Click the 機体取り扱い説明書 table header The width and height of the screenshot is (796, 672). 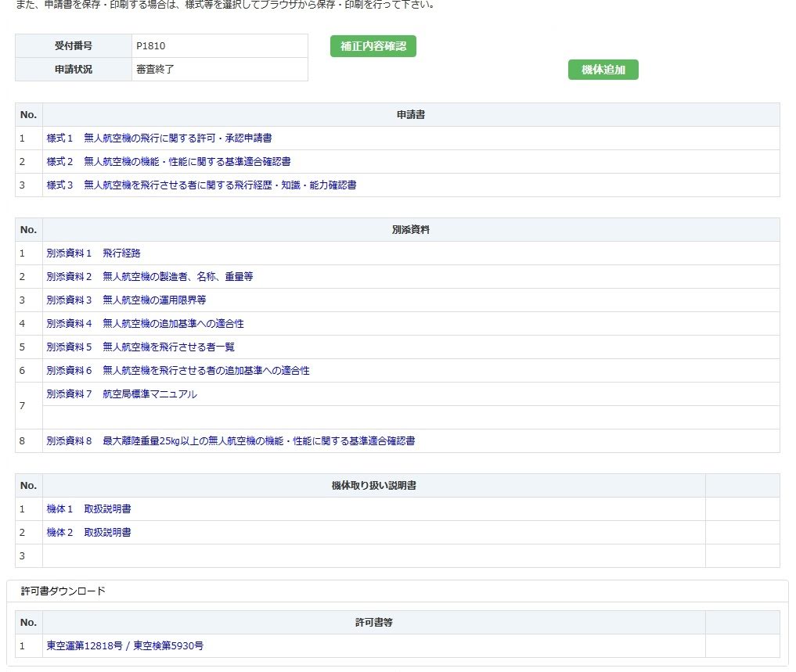pos(373,486)
